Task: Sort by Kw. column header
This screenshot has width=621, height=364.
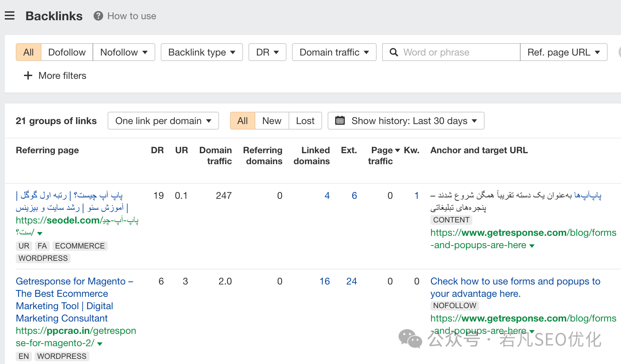Action: (412, 150)
